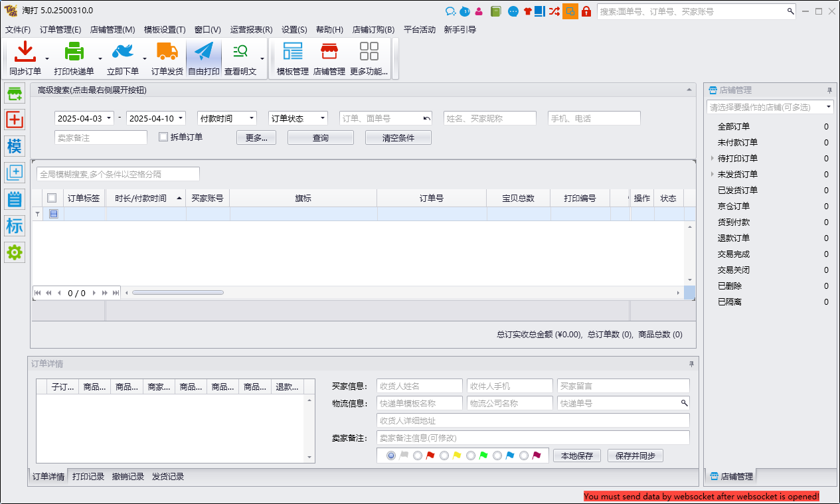Image resolution: width=840 pixels, height=504 pixels.
Task: Open the 订单管理(E) menu
Action: [60, 30]
